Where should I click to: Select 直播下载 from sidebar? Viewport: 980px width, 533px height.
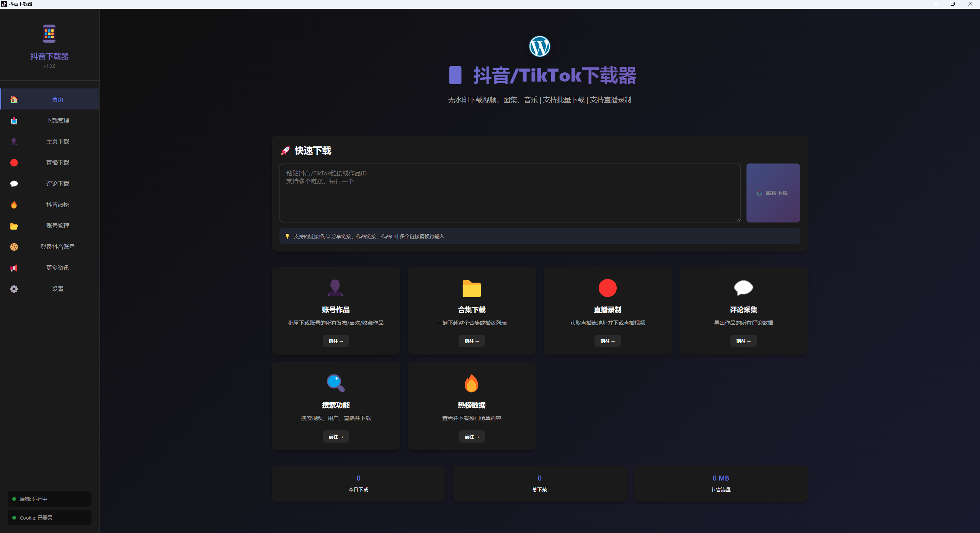coord(50,162)
